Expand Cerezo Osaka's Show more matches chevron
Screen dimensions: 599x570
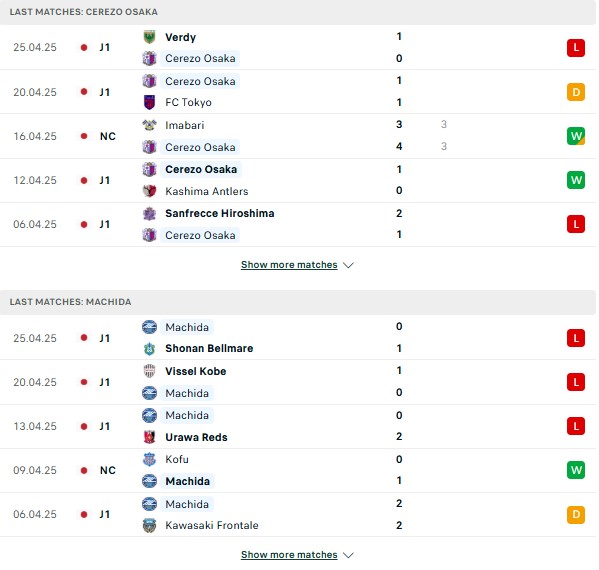[348, 265]
